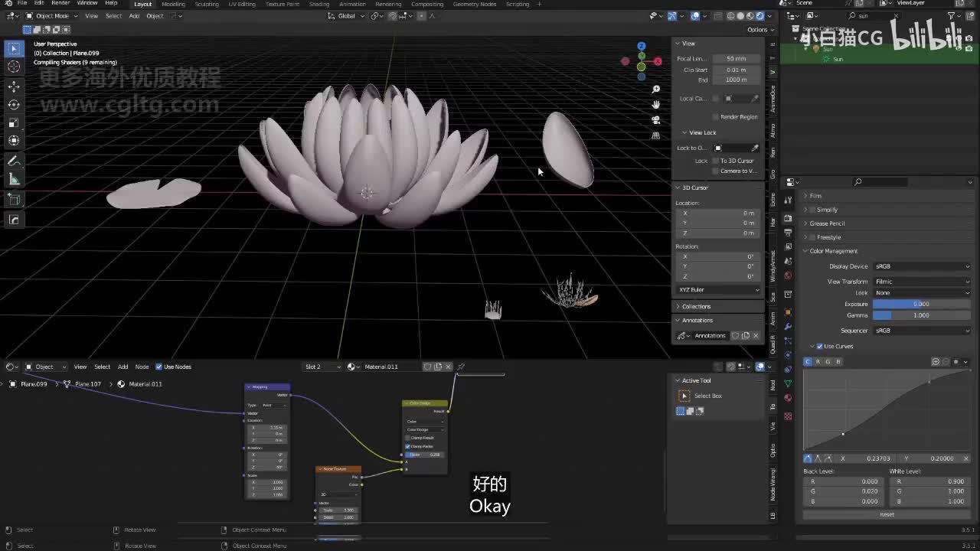Toggle the camera view icon
Screen dimensions: 980x551
(x=655, y=119)
